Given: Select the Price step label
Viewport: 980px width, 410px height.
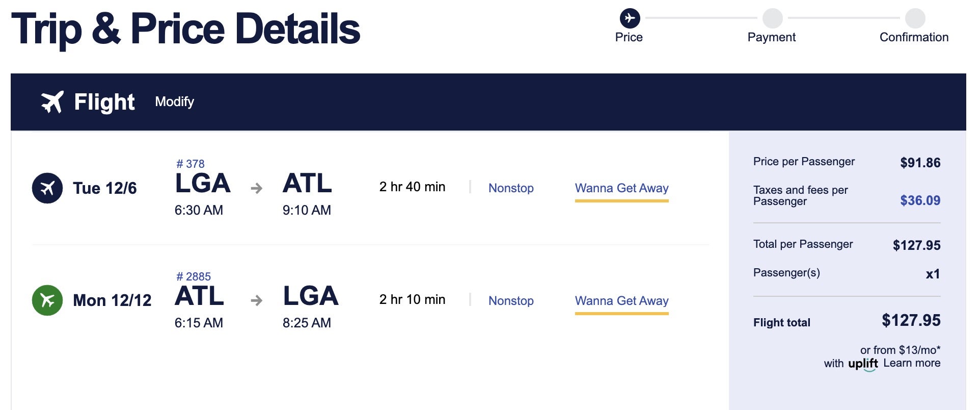Looking at the screenshot, I should click(x=630, y=37).
